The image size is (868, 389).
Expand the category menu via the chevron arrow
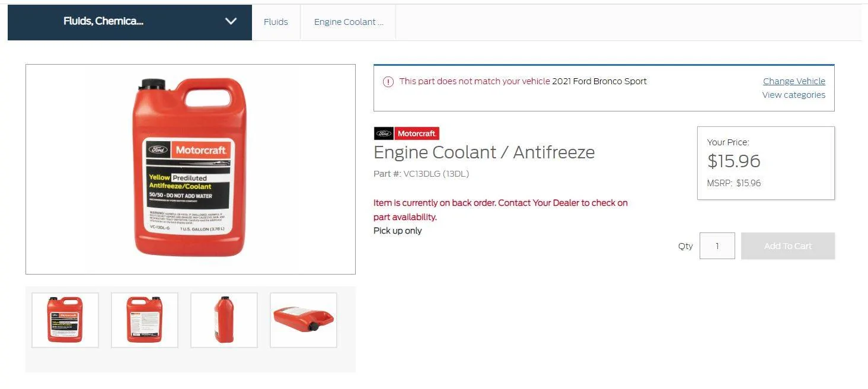(x=230, y=21)
